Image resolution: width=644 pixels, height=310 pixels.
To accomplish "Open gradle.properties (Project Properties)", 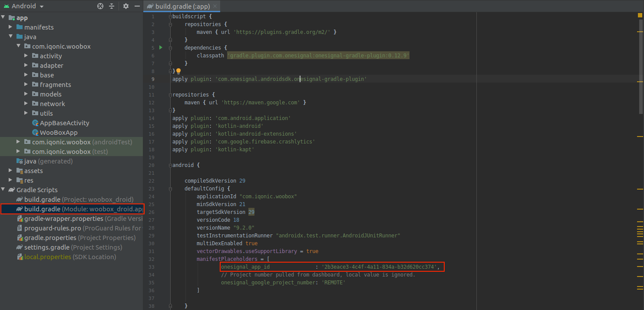I will click(x=80, y=238).
